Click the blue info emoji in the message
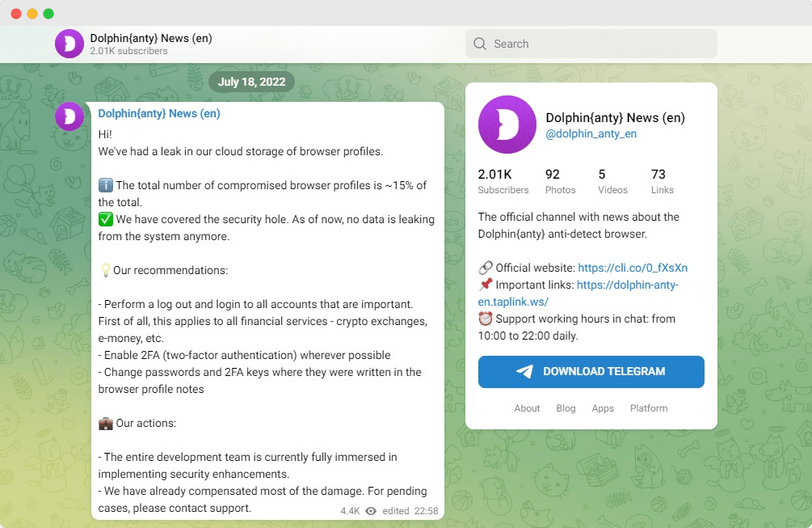812x528 pixels. click(x=106, y=185)
